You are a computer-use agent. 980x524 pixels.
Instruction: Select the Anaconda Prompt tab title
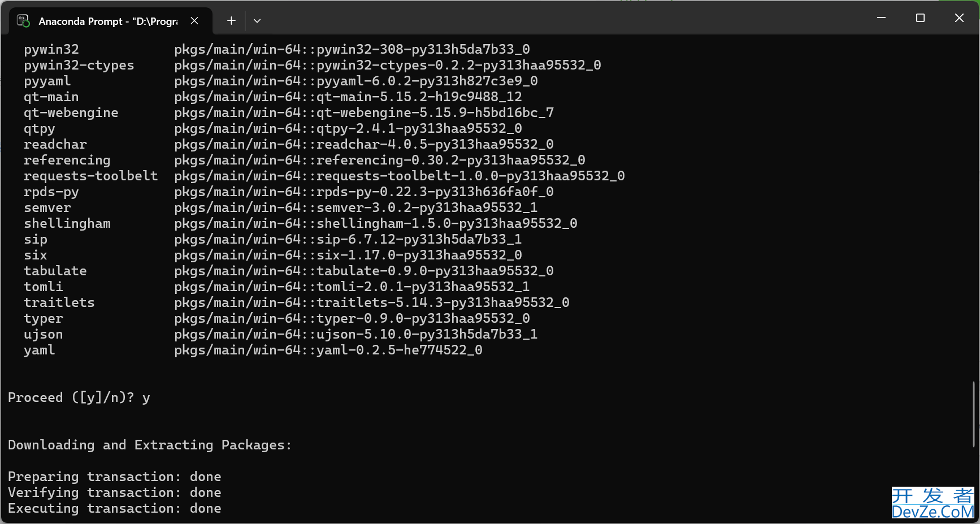click(108, 21)
